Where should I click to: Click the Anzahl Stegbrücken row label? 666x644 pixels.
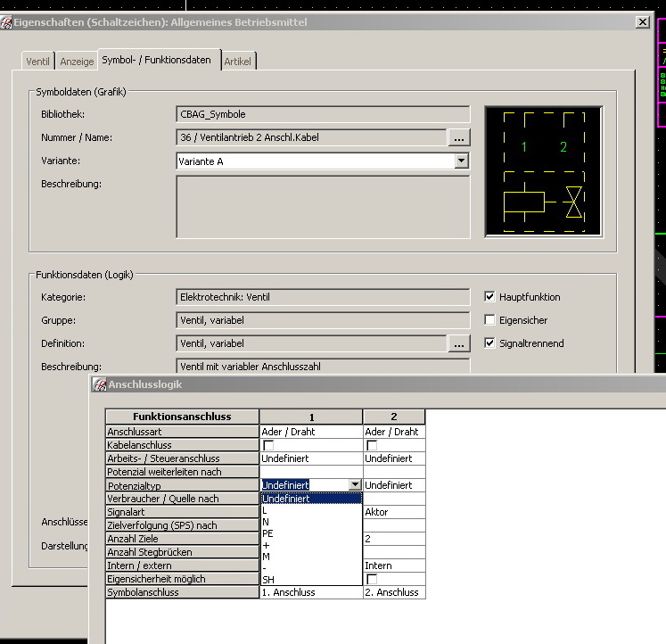[182, 552]
